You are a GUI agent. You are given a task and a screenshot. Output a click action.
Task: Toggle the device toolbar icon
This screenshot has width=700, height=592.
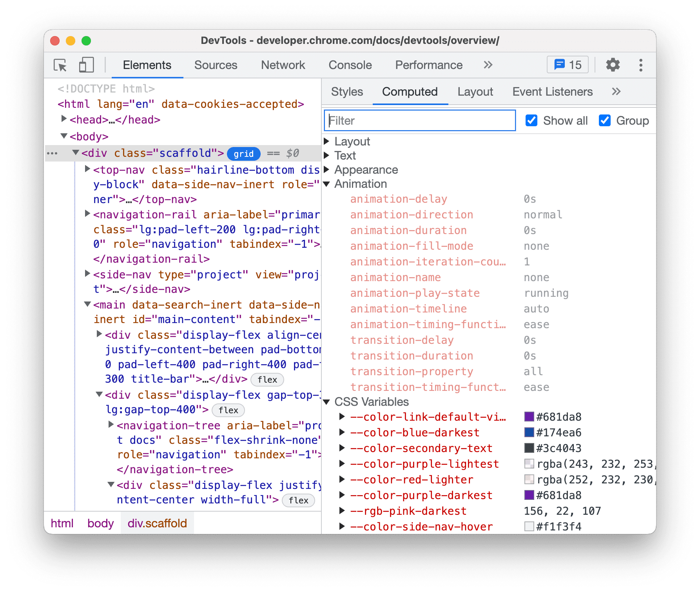(x=86, y=65)
